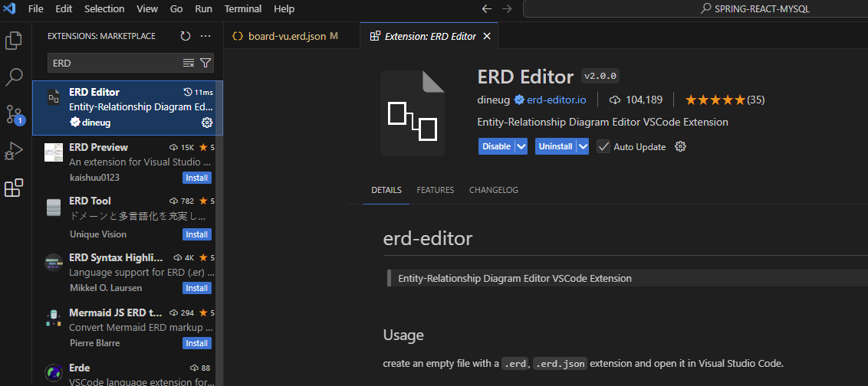868x386 pixels.
Task: Open Source Control view with 1 badge
Action: pyautogui.click(x=14, y=114)
